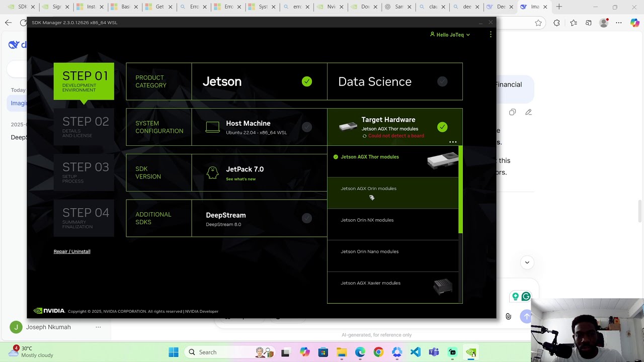Screen dimensions: 644x362
Task: Click the Repair / Uninstall link
Action: click(72, 251)
